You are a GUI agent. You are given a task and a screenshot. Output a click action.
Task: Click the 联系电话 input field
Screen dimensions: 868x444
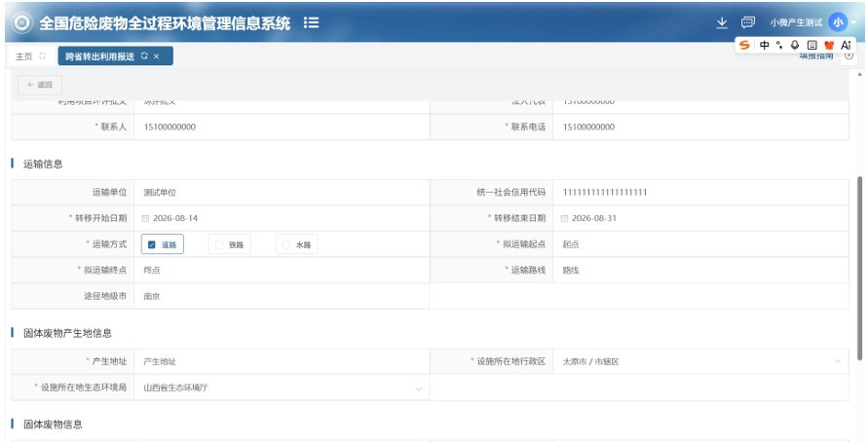click(700, 127)
